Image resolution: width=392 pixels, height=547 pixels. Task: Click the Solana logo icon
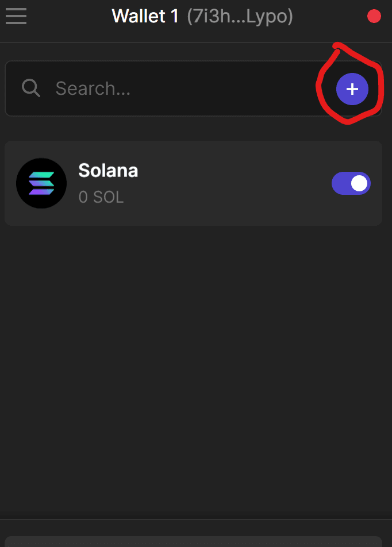click(41, 183)
